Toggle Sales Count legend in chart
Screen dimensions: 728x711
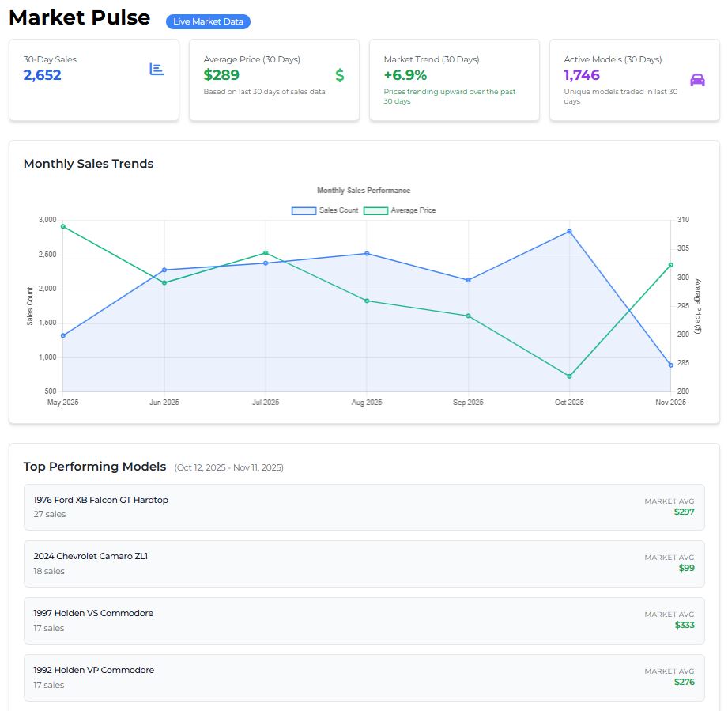325,210
